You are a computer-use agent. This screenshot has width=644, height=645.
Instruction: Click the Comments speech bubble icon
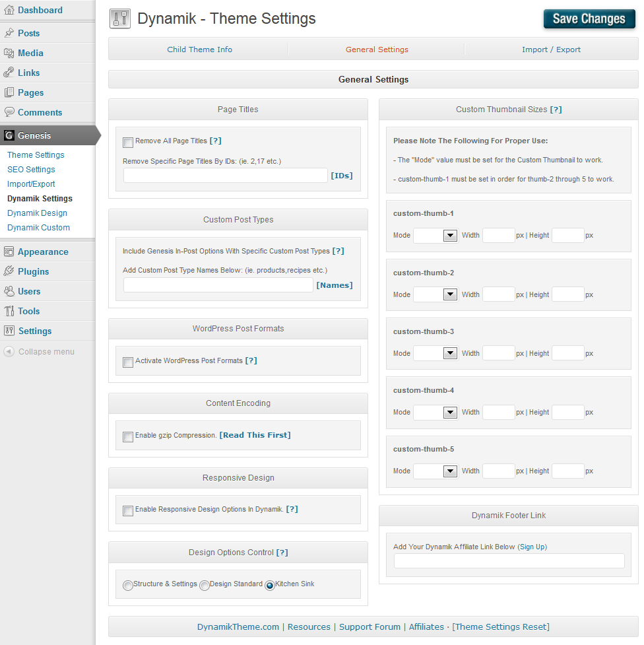click(x=9, y=112)
